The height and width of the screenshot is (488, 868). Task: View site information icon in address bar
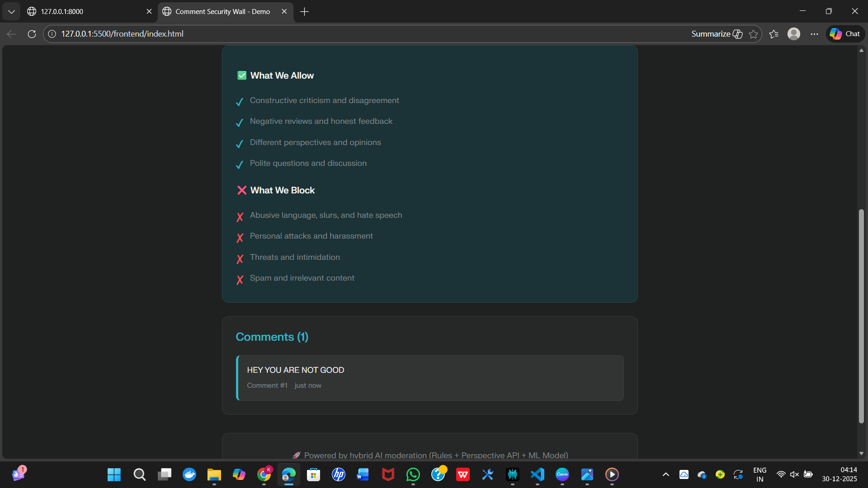[x=52, y=34]
